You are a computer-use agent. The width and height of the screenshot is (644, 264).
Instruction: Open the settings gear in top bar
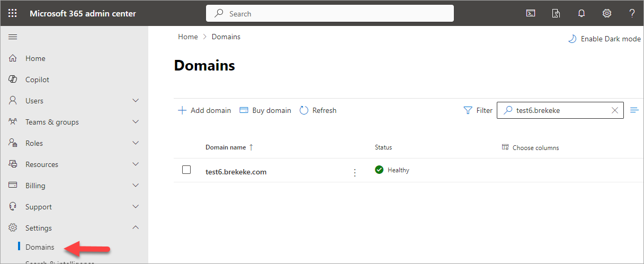(607, 13)
